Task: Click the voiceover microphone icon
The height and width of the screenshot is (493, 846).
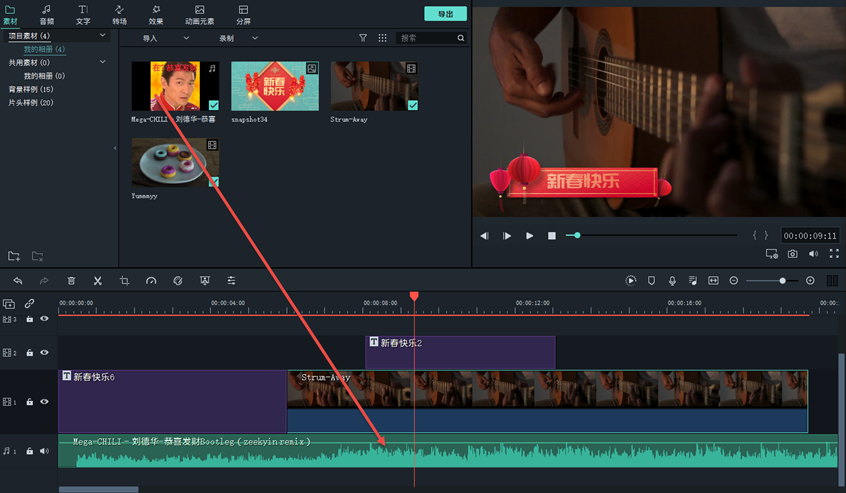Action: [x=672, y=281]
